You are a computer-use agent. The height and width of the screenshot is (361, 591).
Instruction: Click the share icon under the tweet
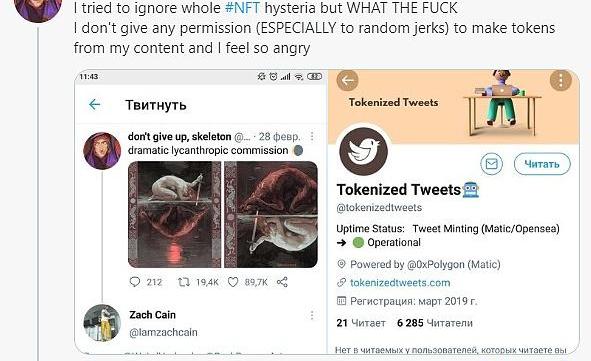click(x=282, y=282)
